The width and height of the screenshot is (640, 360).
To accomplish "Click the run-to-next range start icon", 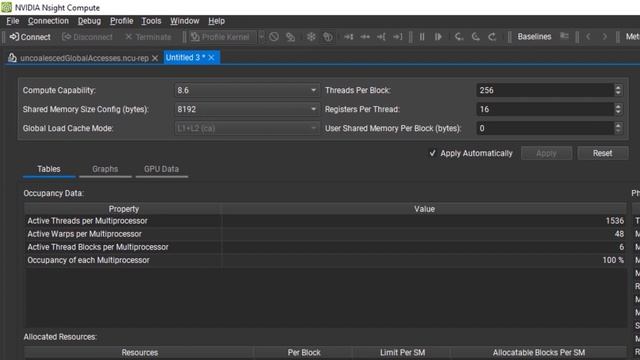I will pyautogui.click(x=381, y=37).
